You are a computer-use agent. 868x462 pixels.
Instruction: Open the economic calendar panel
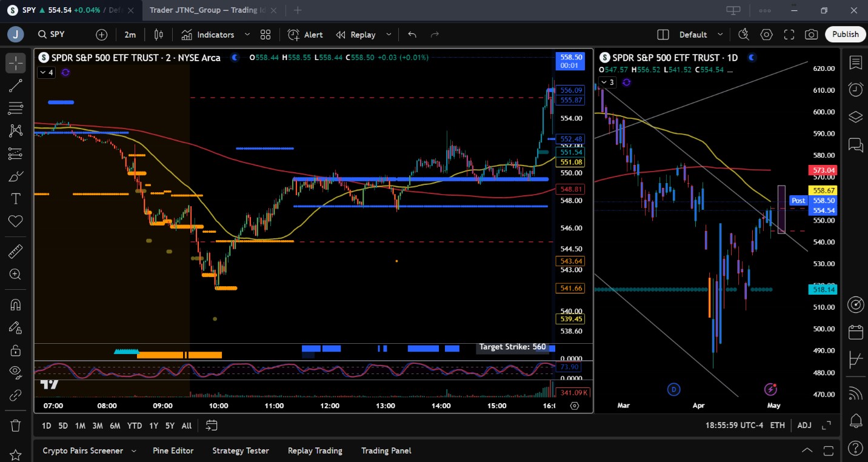click(x=856, y=332)
